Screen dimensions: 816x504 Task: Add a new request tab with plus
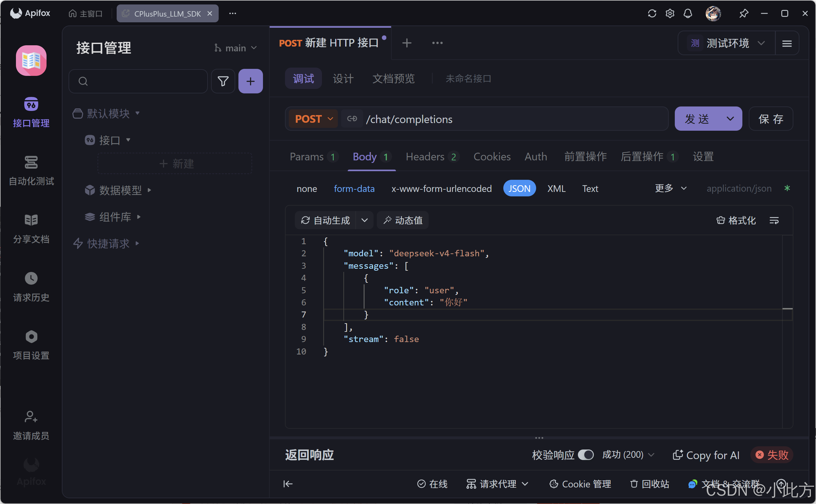point(406,43)
